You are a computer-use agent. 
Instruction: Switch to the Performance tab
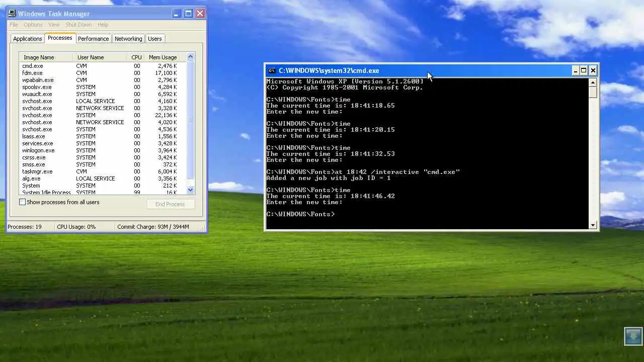93,39
